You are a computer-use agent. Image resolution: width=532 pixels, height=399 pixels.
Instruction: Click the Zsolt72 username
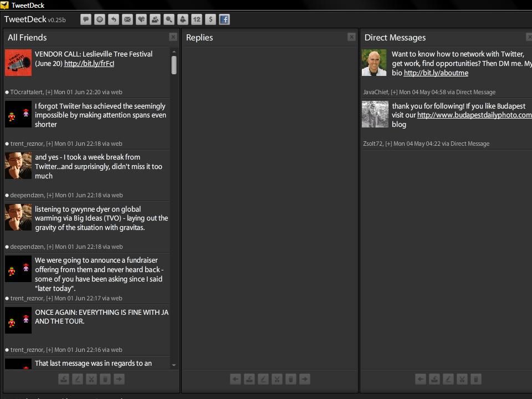point(372,144)
